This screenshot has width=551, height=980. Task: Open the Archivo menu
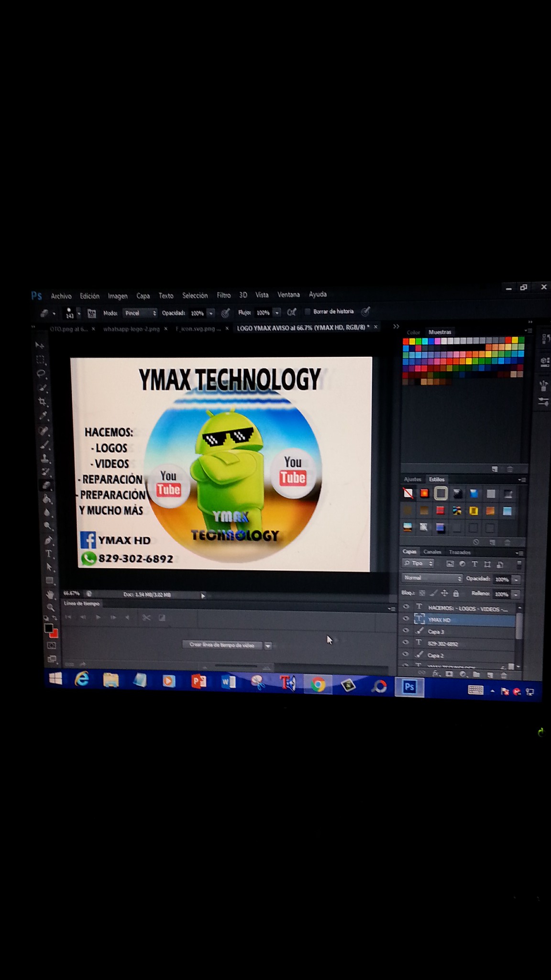pos(61,296)
